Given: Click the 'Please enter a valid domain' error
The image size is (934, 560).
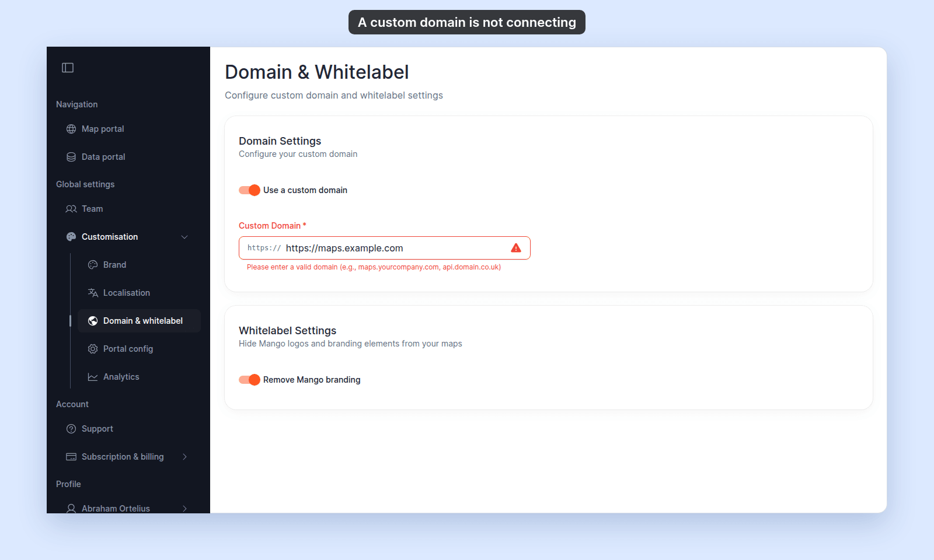Looking at the screenshot, I should 374,267.
